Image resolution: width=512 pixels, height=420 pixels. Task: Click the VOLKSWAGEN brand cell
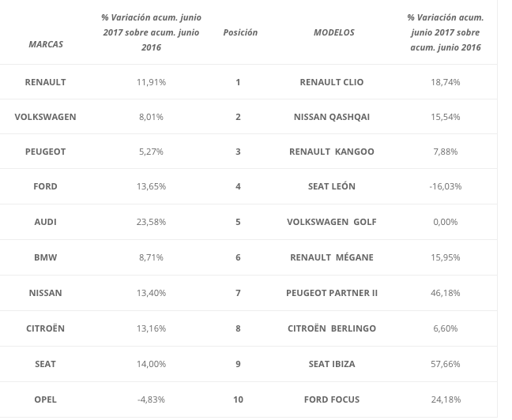[x=45, y=117]
